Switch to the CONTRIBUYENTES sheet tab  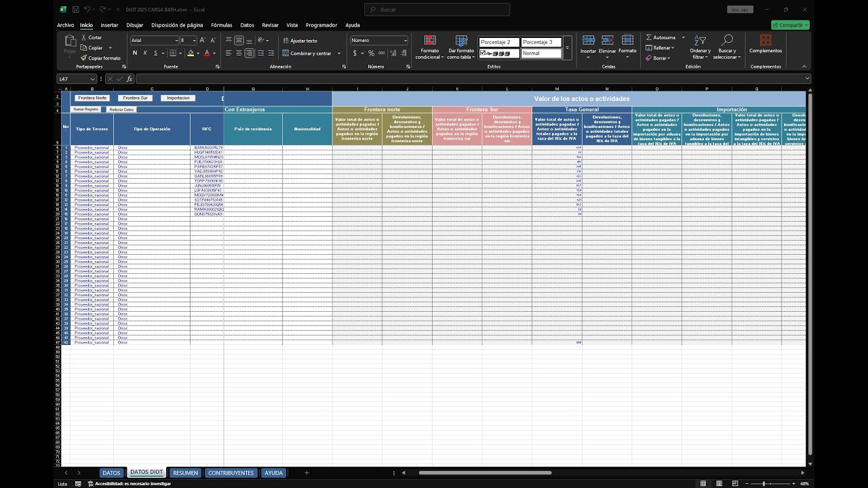[x=231, y=473]
